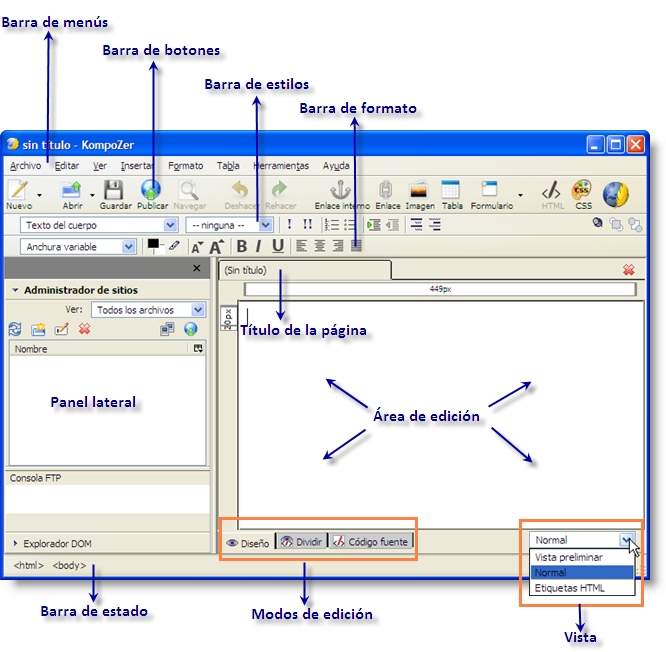Select the (Sin título) document tab

(305, 270)
